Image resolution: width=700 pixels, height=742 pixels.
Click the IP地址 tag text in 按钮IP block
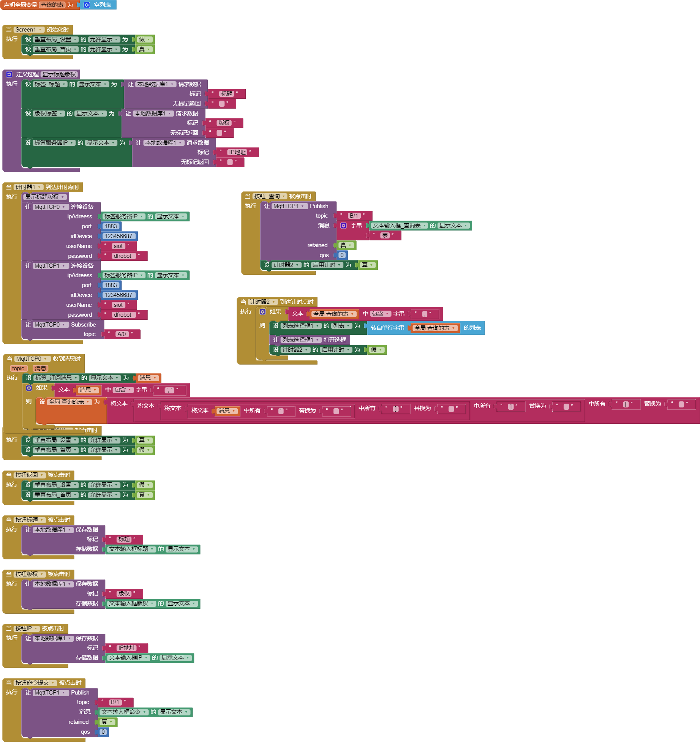(126, 648)
